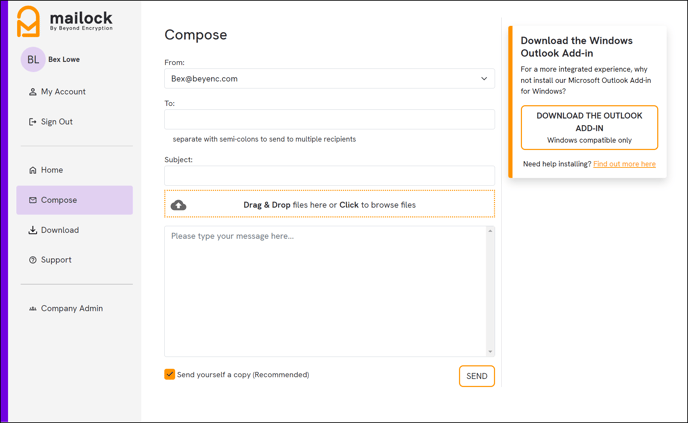Click the Support question mark icon
This screenshot has height=423, width=688.
pos(32,260)
